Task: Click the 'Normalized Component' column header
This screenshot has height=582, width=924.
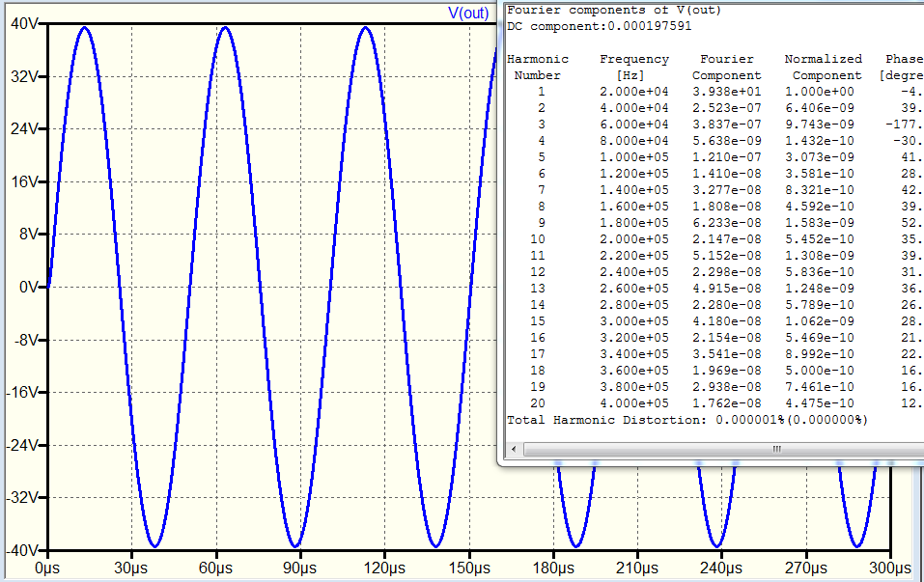Action: tap(824, 68)
